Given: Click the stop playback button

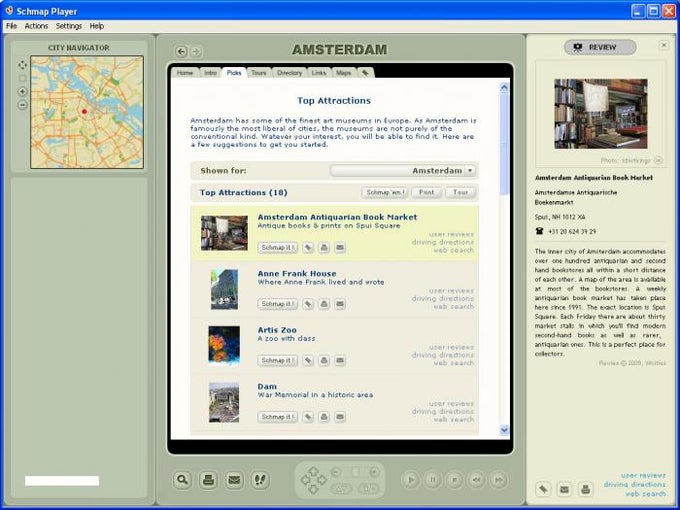Looking at the screenshot, I should pyautogui.click(x=454, y=480).
